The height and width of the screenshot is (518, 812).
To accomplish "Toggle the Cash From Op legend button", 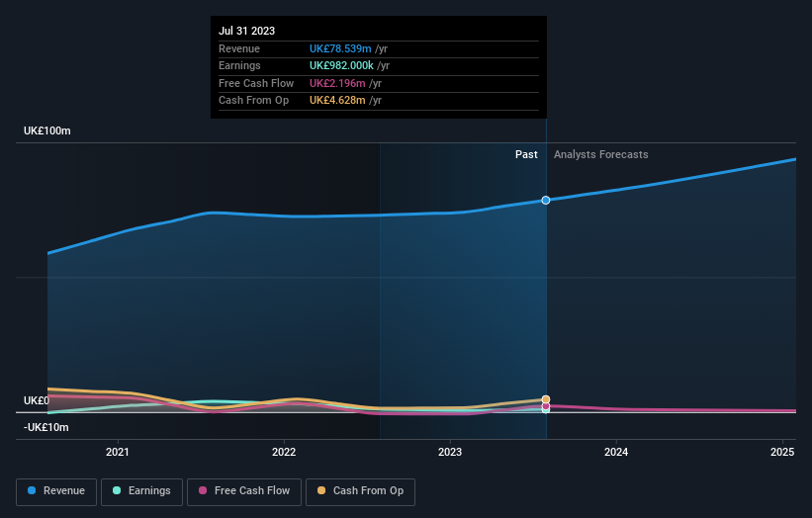I will 360,491.
